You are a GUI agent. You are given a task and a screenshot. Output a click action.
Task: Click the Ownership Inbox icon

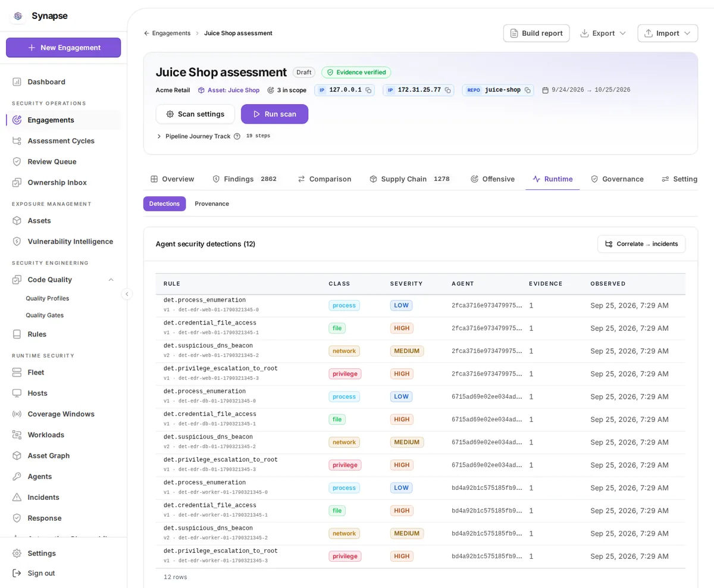(x=17, y=182)
